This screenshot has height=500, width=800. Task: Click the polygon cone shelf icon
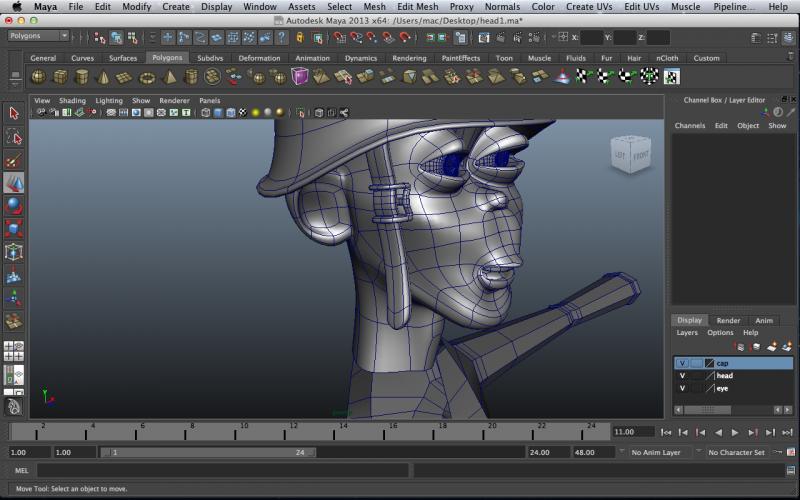tap(103, 77)
